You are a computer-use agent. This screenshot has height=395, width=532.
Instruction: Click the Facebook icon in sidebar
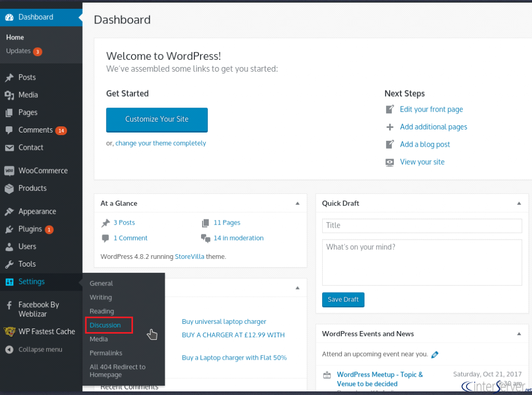click(9, 305)
